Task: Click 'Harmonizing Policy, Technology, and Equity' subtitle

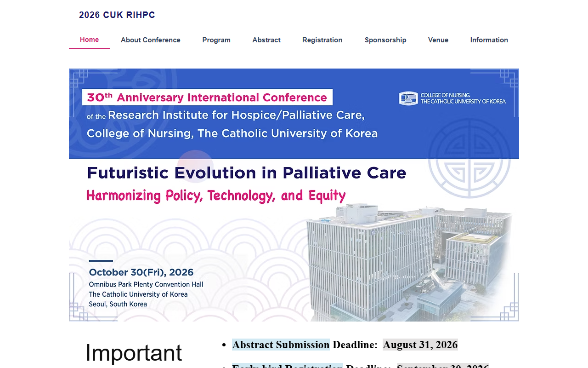Action: click(216, 195)
